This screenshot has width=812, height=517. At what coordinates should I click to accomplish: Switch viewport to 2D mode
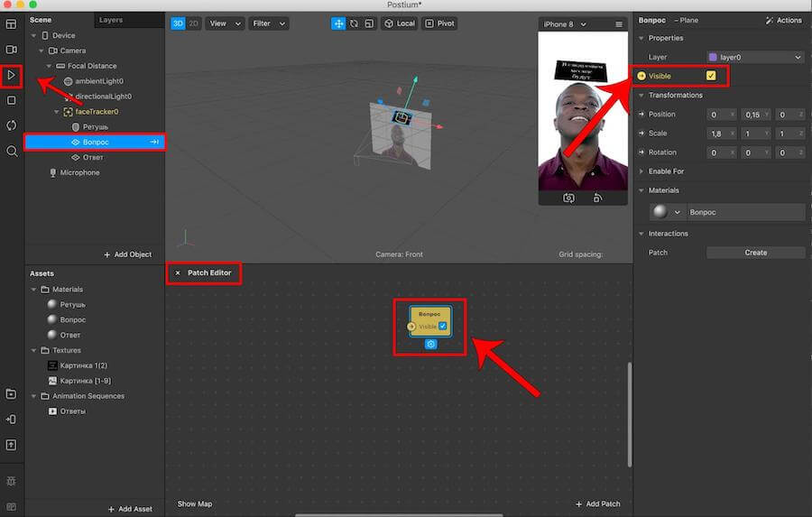point(193,23)
